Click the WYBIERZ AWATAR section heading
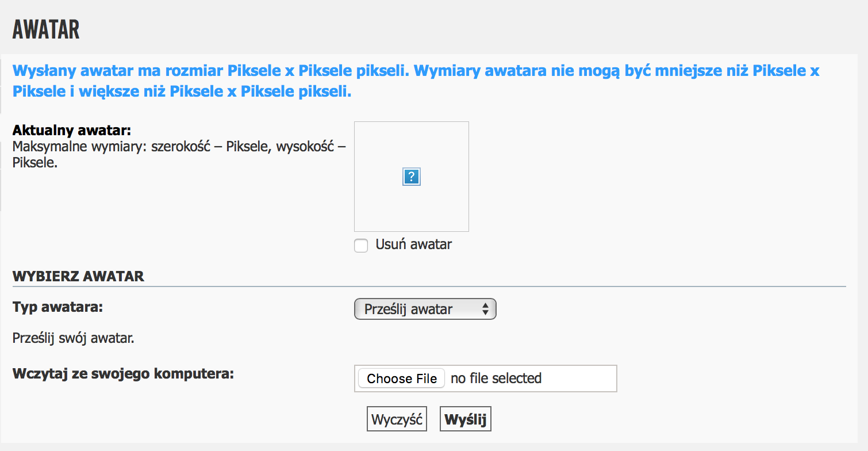Viewport: 868px width, 451px height. pyautogui.click(x=78, y=277)
